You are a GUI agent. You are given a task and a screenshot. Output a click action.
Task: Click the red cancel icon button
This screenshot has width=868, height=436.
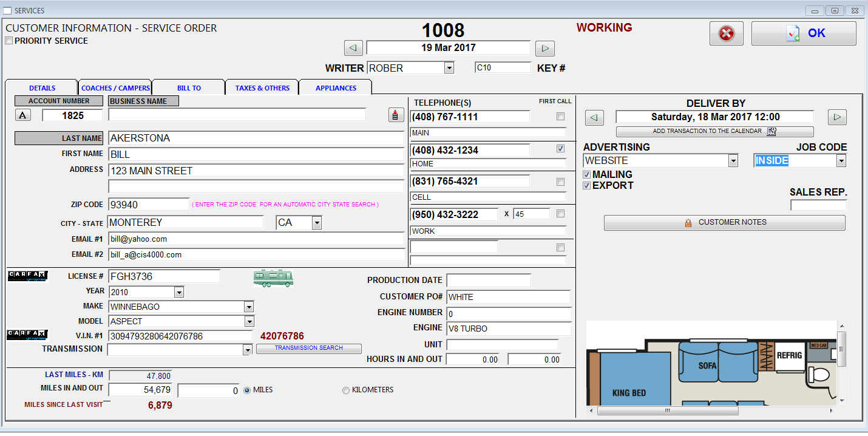[x=726, y=33]
